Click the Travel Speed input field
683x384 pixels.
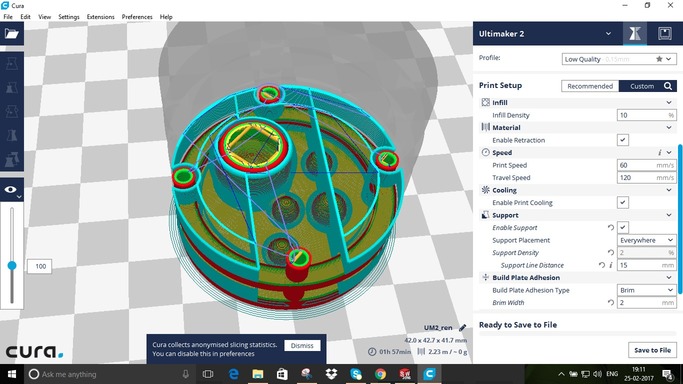point(646,178)
